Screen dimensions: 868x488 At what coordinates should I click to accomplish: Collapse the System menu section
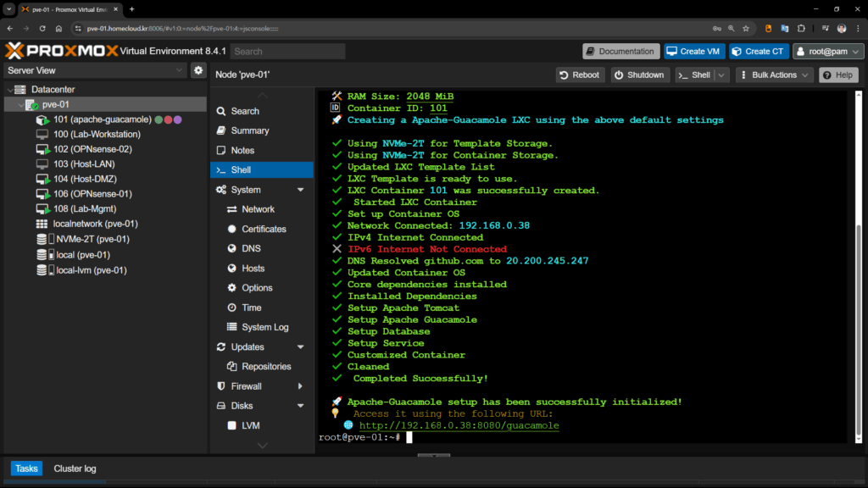[x=300, y=190]
